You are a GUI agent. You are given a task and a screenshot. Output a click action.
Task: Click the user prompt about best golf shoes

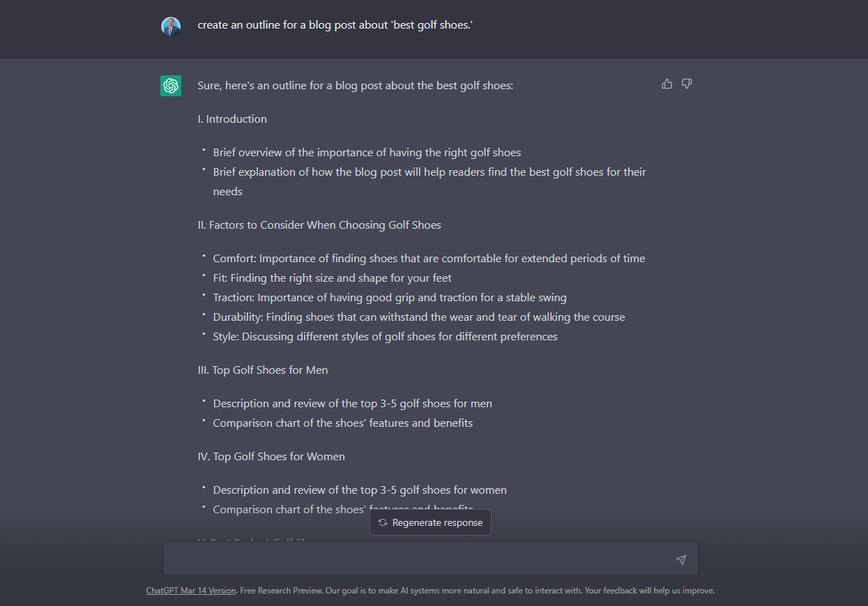[335, 25]
